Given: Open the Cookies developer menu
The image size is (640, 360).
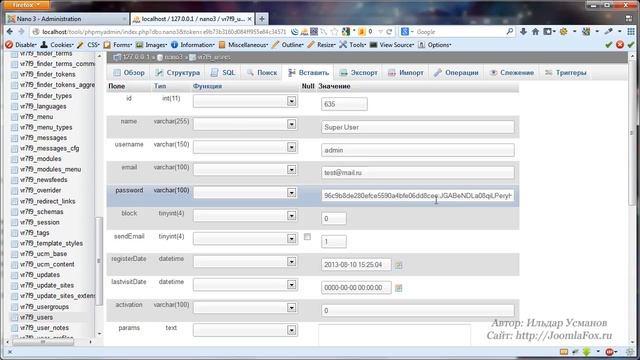Looking at the screenshot, I should point(57,45).
